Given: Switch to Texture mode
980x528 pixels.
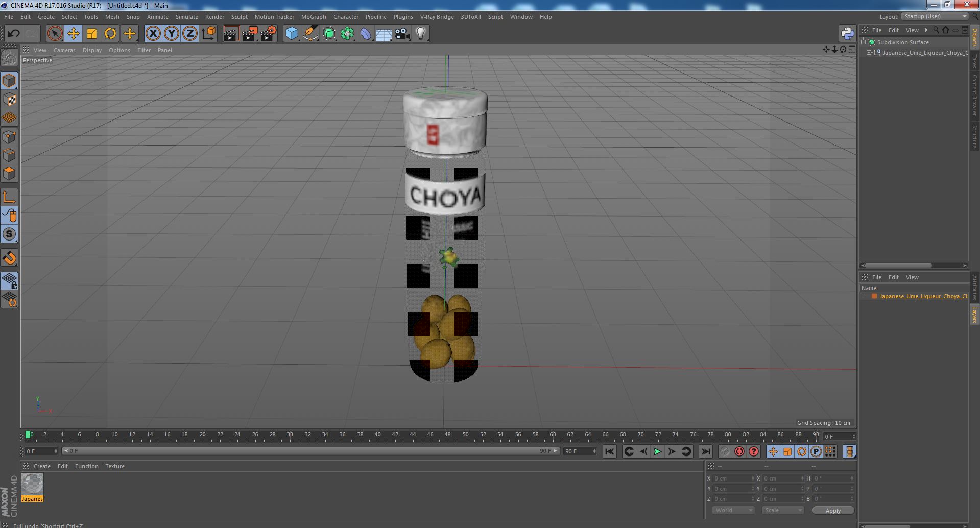Looking at the screenshot, I should (x=9, y=100).
